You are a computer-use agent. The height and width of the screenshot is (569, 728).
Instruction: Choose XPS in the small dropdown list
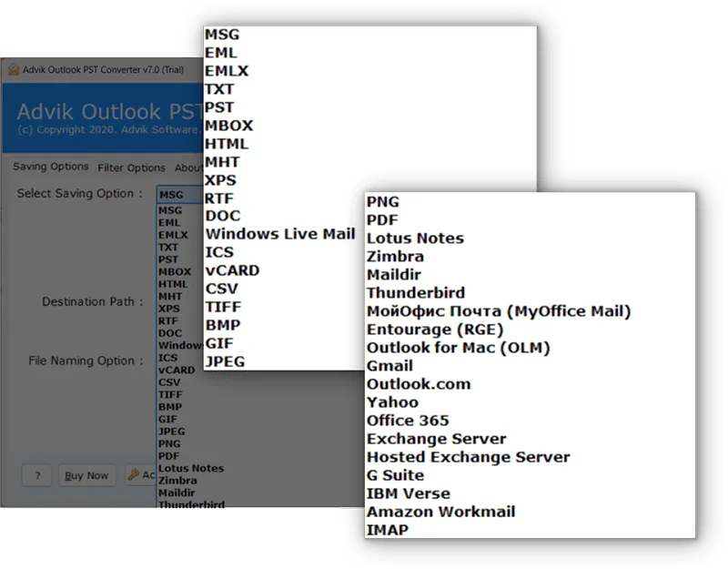(x=168, y=309)
